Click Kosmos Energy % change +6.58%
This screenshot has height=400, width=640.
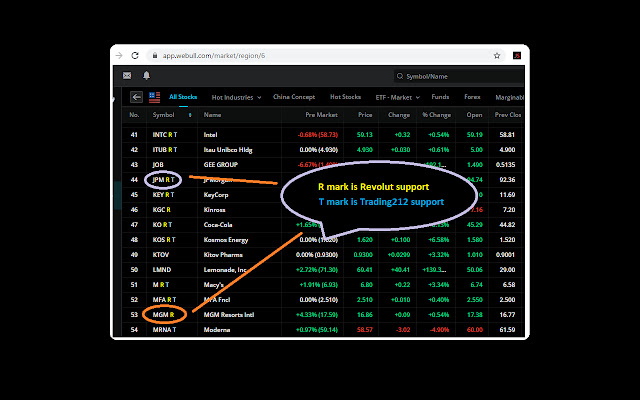pyautogui.click(x=438, y=240)
